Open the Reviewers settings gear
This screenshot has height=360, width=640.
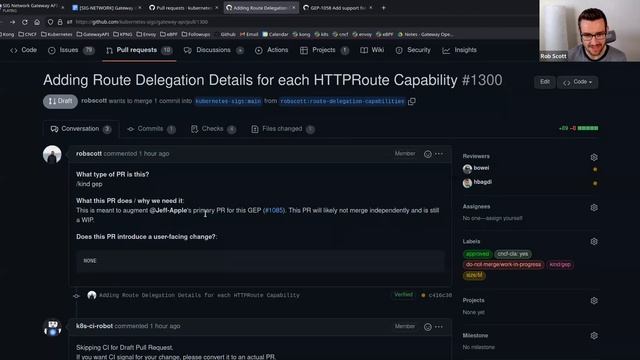point(594,157)
